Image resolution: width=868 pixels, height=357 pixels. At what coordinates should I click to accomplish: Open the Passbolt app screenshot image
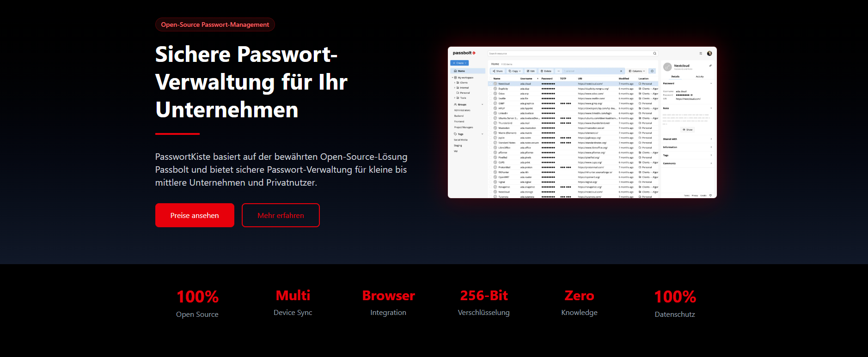pyautogui.click(x=582, y=122)
